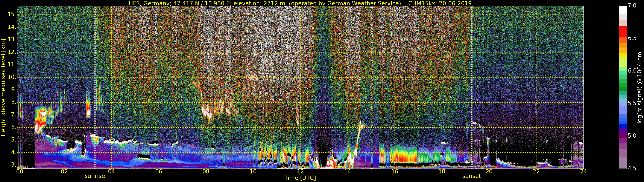Click the '22' time tick label
Screen dimensions: 644x182
pos(536,172)
